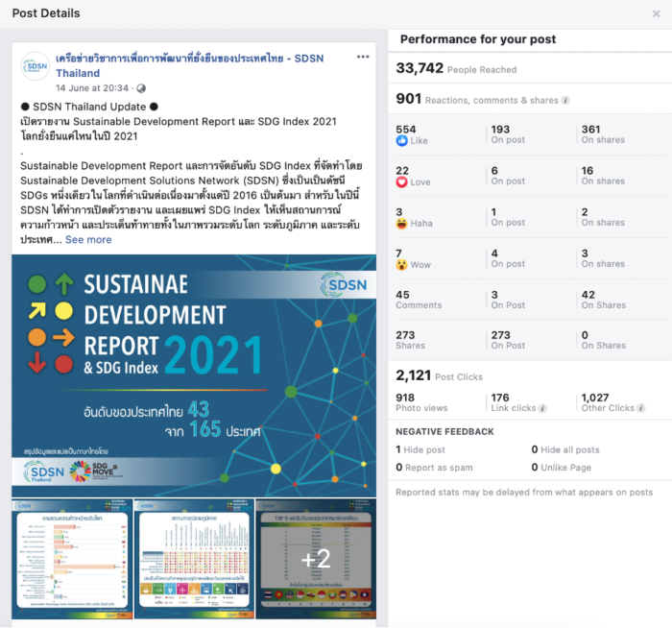
Task: Click the public globe privacy icon
Action: (141, 88)
